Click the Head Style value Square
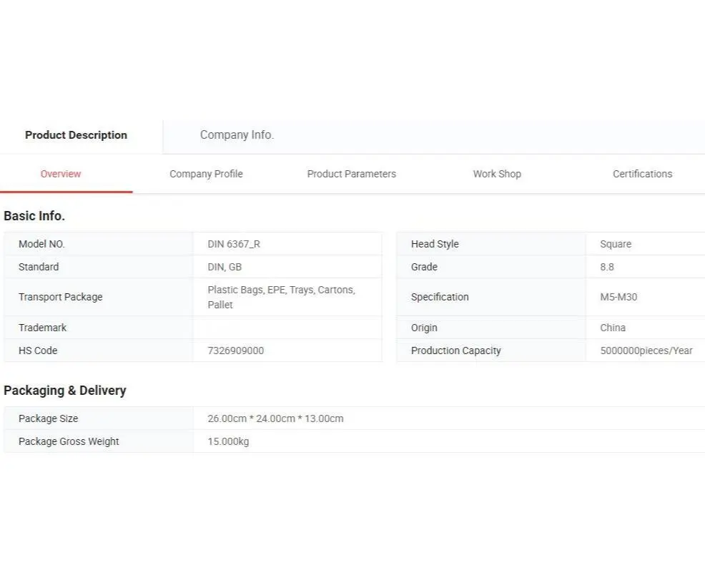705x588 pixels. pyautogui.click(x=616, y=244)
